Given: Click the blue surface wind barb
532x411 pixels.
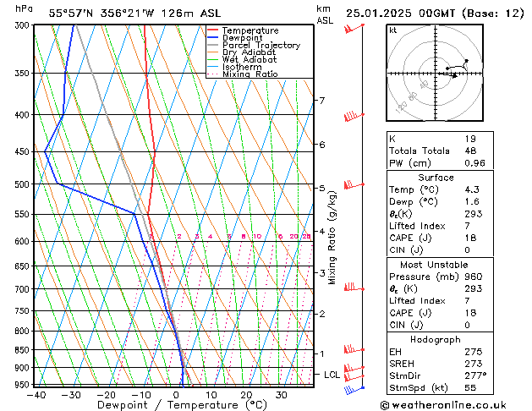Looking at the screenshot, I should [x=354, y=390].
